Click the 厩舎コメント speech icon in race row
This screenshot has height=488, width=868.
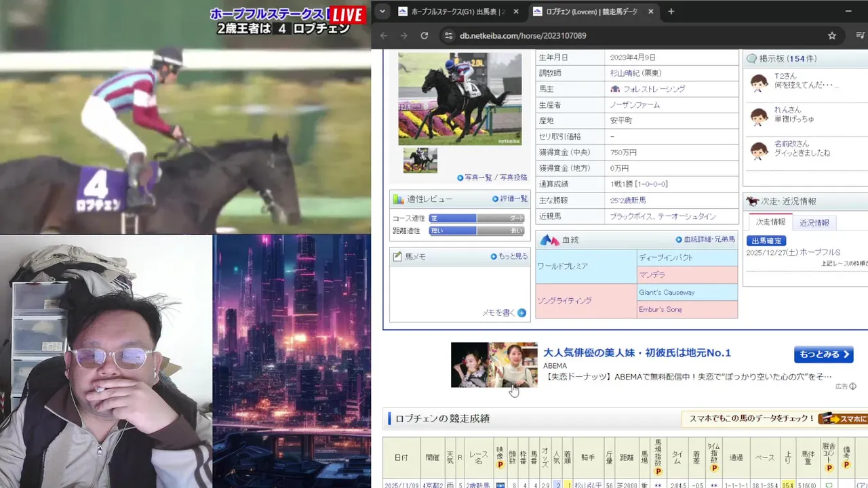tap(829, 485)
